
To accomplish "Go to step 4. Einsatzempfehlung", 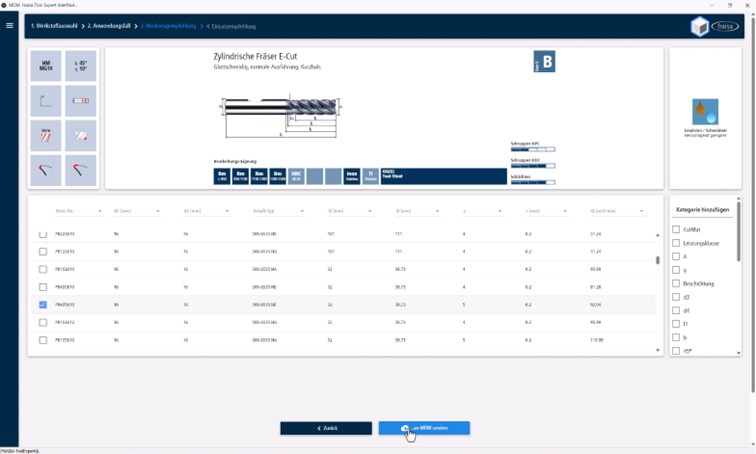I will click(231, 27).
